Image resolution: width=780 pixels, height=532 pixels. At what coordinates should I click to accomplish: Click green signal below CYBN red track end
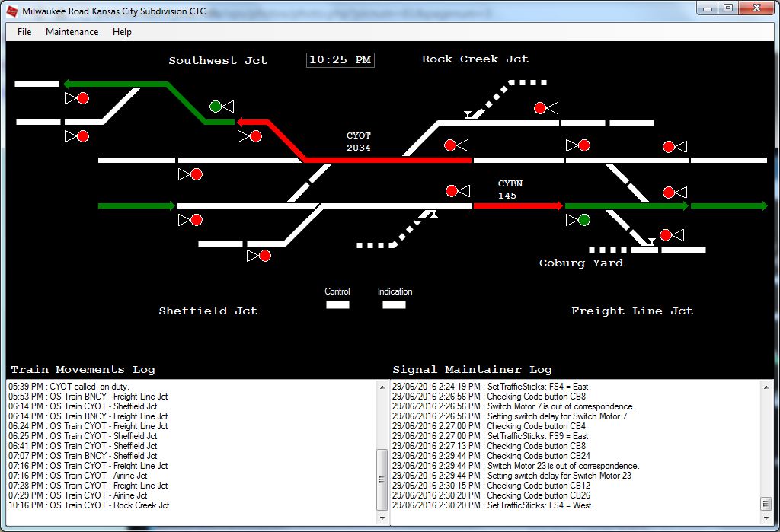click(x=584, y=220)
